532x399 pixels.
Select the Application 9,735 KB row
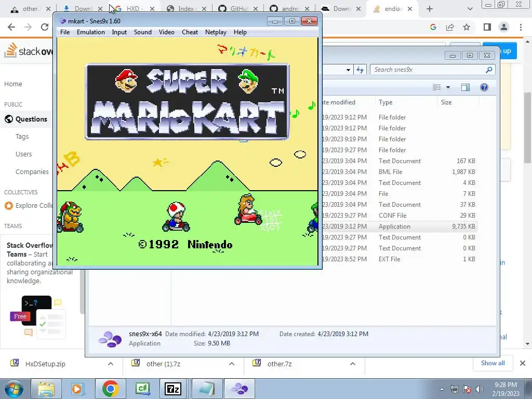tap(400, 227)
